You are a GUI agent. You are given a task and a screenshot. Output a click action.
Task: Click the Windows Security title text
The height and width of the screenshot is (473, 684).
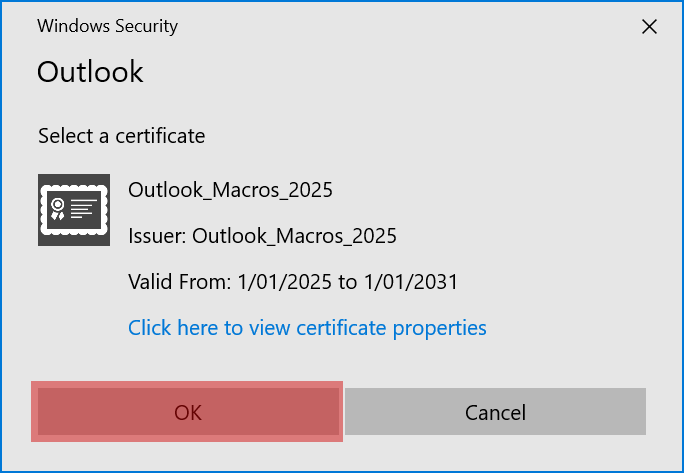pos(107,26)
